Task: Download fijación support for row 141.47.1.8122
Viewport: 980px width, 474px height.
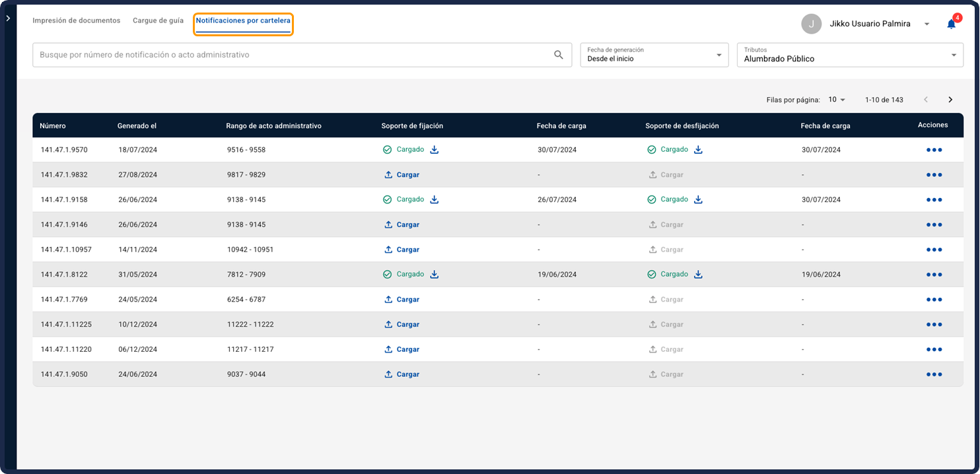Action: [435, 275]
